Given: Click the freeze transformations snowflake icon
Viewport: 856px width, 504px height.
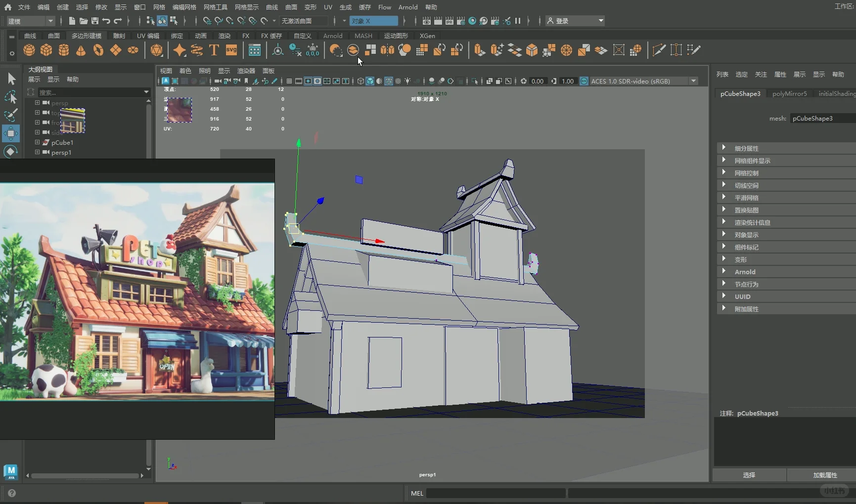Looking at the screenshot, I should tap(313, 50).
